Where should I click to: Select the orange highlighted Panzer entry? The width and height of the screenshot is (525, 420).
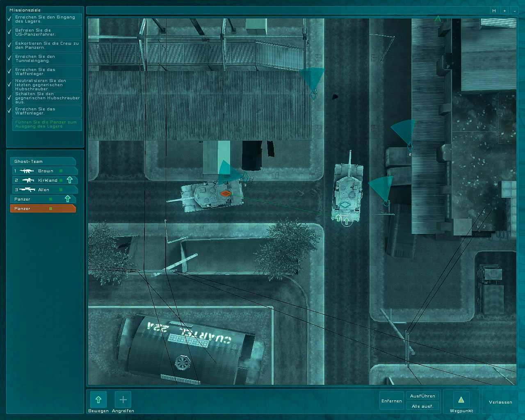tap(43, 208)
